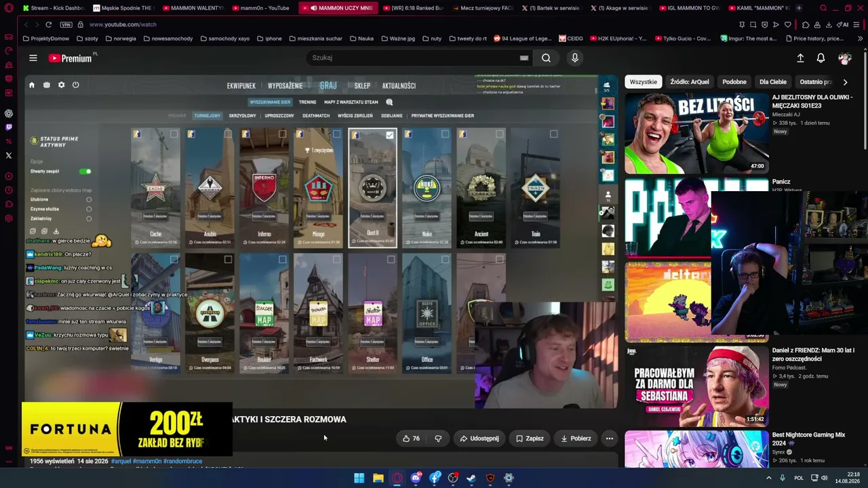Reload the page in the browser toolbar

pos(48,24)
